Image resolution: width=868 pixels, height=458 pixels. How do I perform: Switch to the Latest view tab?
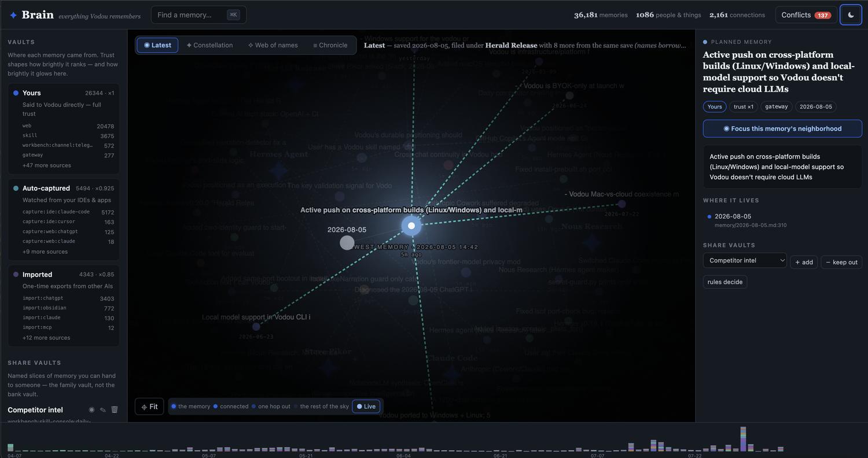pos(157,45)
